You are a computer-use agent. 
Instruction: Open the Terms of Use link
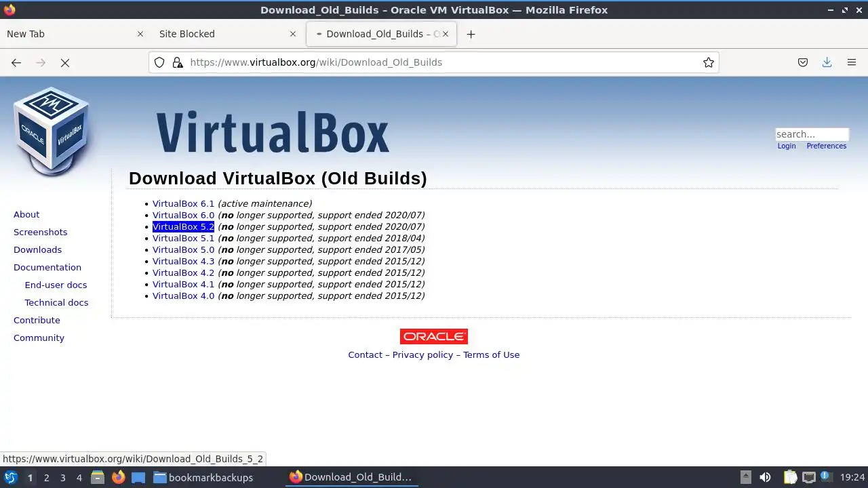pyautogui.click(x=492, y=354)
